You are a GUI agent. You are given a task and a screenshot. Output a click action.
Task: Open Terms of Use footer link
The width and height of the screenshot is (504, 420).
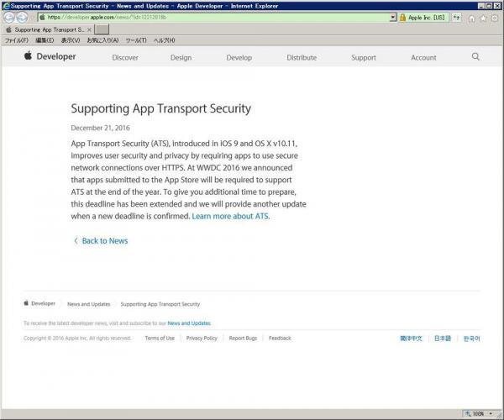[160, 338]
